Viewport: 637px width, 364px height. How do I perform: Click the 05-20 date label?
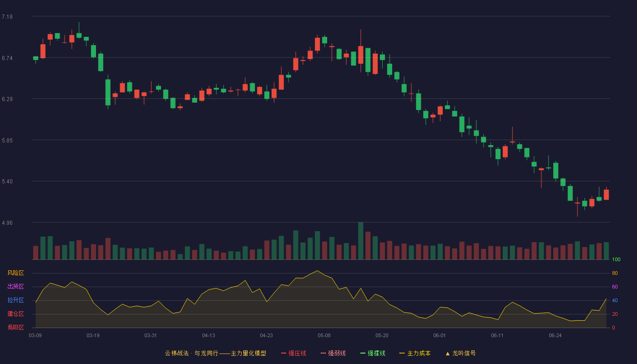point(382,335)
